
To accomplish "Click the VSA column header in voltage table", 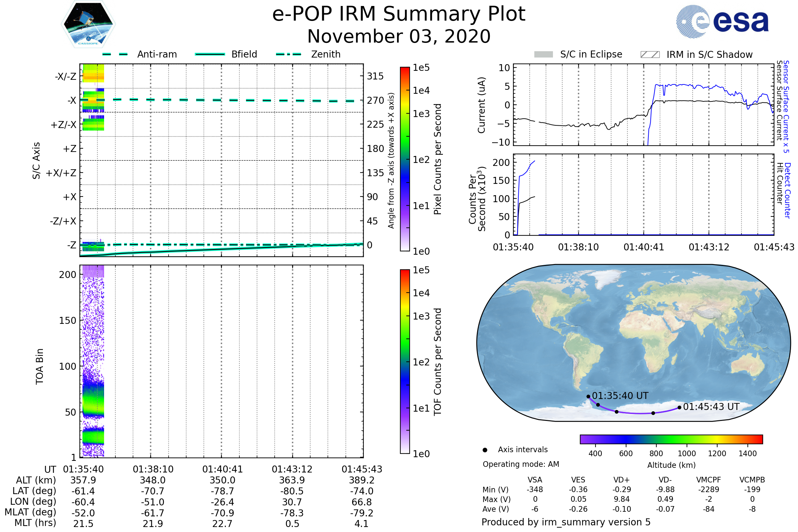I will click(x=535, y=480).
